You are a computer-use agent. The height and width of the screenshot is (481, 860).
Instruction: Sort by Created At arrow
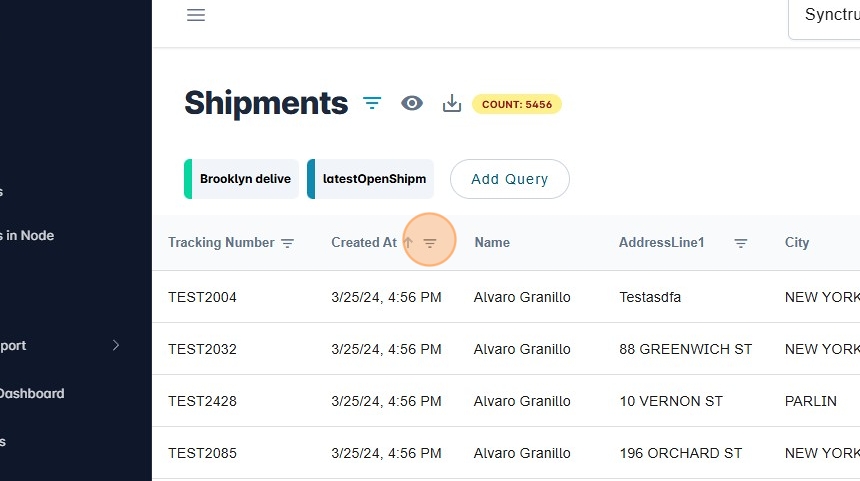click(x=408, y=242)
